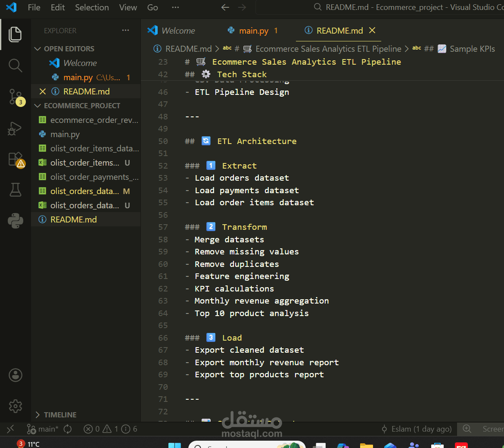Click sticky header Ecommerce Sales Analytics line

[x=293, y=62]
